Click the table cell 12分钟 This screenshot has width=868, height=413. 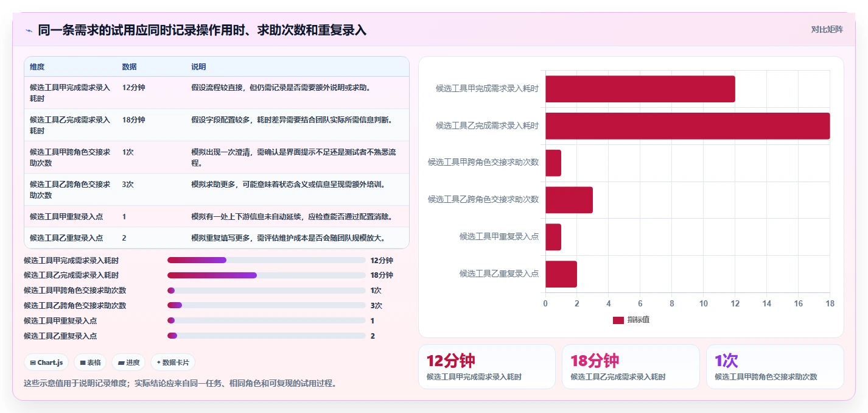pyautogui.click(x=133, y=88)
